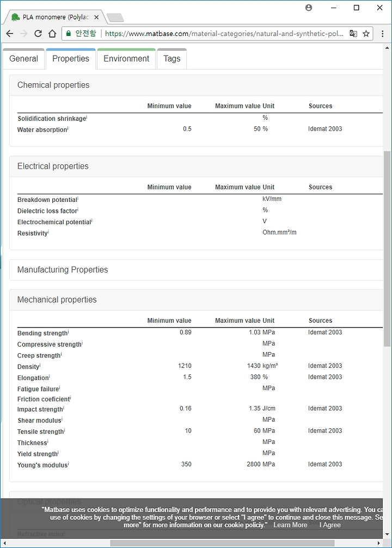
Task: Close the PLA monomere tab
Action: pos(96,17)
